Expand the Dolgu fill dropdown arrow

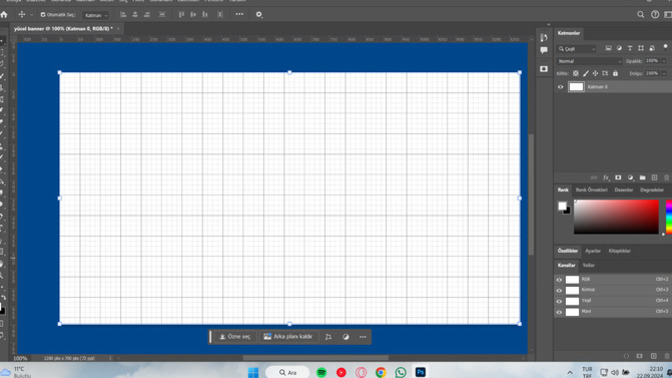tap(664, 74)
